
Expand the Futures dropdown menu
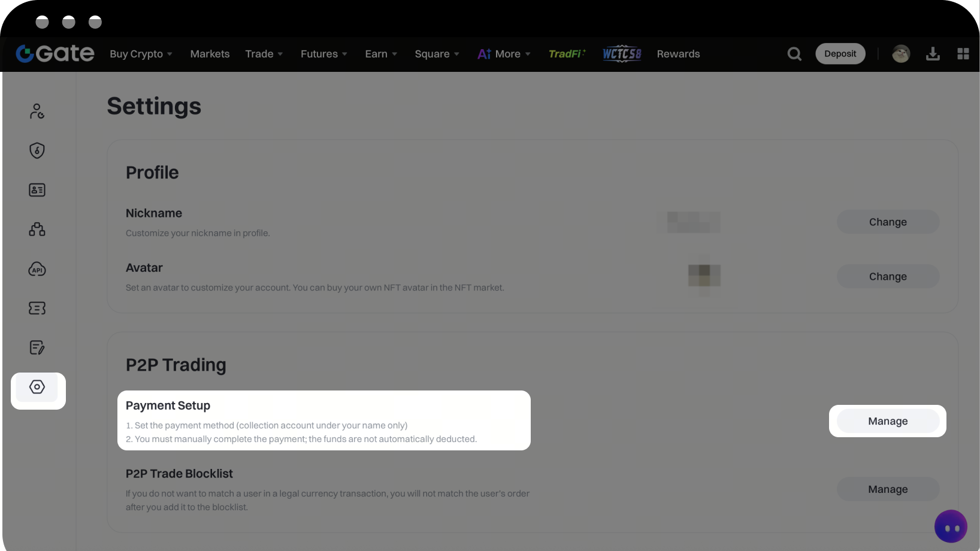pos(323,54)
